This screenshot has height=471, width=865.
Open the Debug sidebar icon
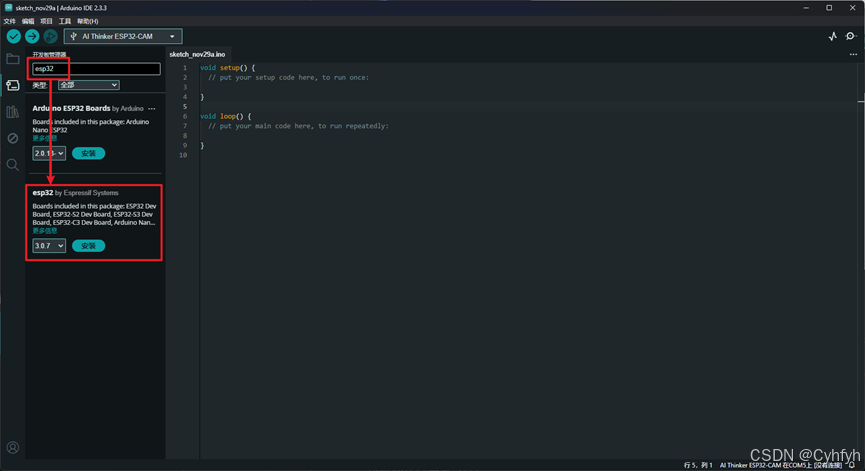pyautogui.click(x=13, y=138)
